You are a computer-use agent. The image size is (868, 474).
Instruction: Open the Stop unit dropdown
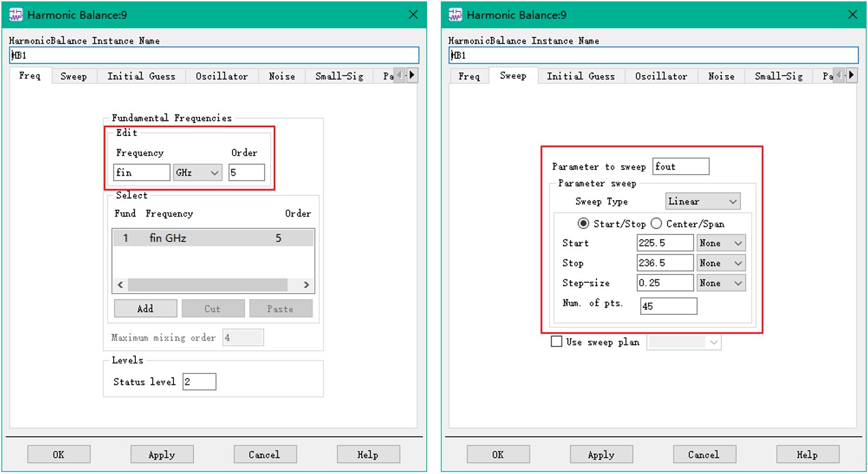[721, 263]
